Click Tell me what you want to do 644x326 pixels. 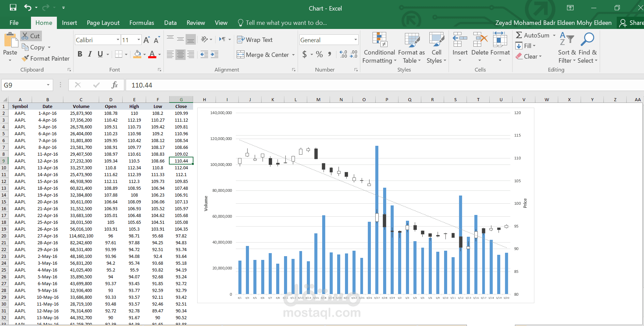[x=282, y=23]
